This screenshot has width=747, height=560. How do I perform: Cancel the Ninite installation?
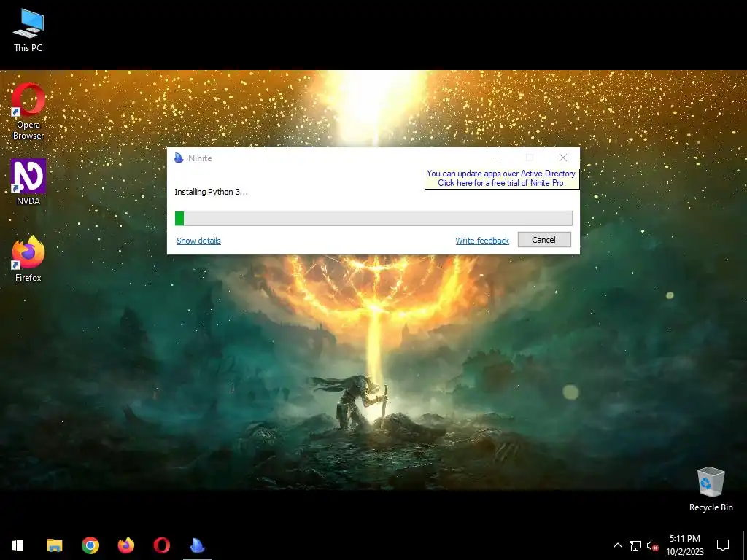(x=544, y=239)
